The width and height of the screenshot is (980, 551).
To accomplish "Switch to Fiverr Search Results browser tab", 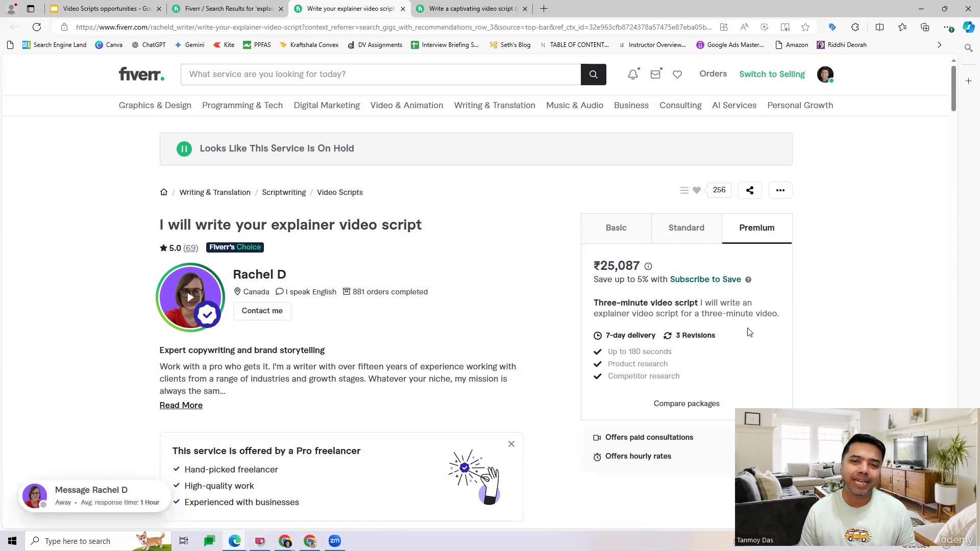I will coord(227,9).
